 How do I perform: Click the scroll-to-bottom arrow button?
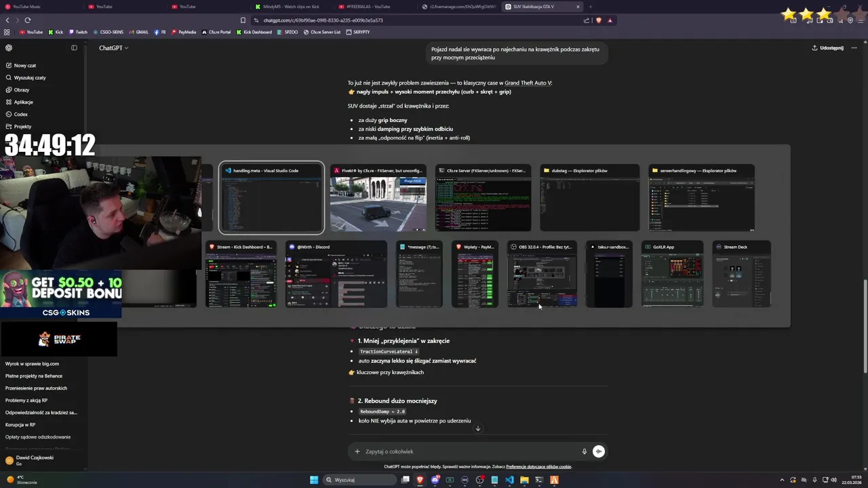[477, 428]
